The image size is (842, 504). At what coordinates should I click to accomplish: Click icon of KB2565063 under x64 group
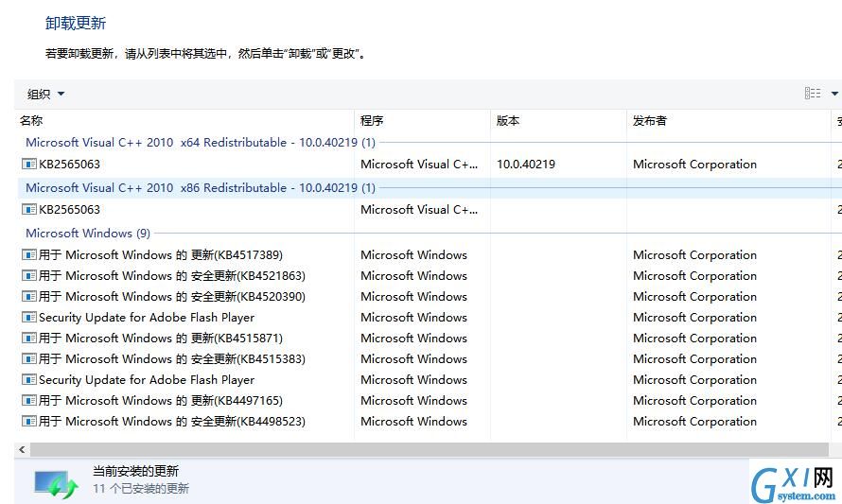pyautogui.click(x=29, y=164)
